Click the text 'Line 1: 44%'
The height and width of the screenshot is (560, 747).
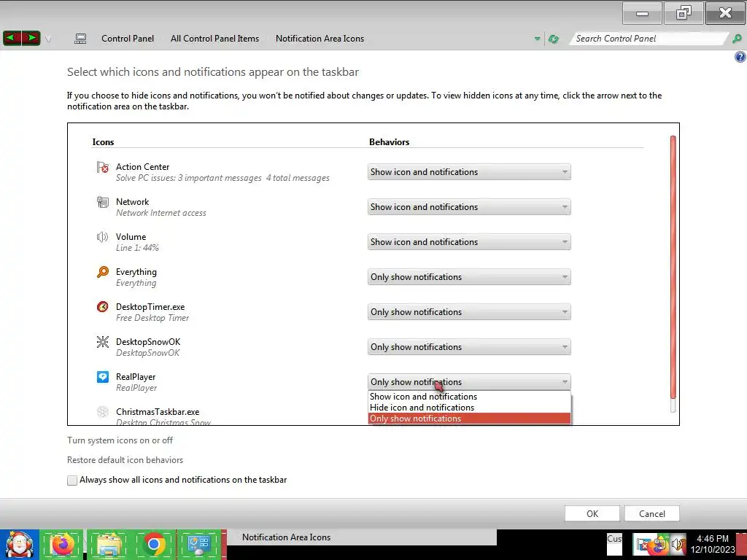pos(137,248)
